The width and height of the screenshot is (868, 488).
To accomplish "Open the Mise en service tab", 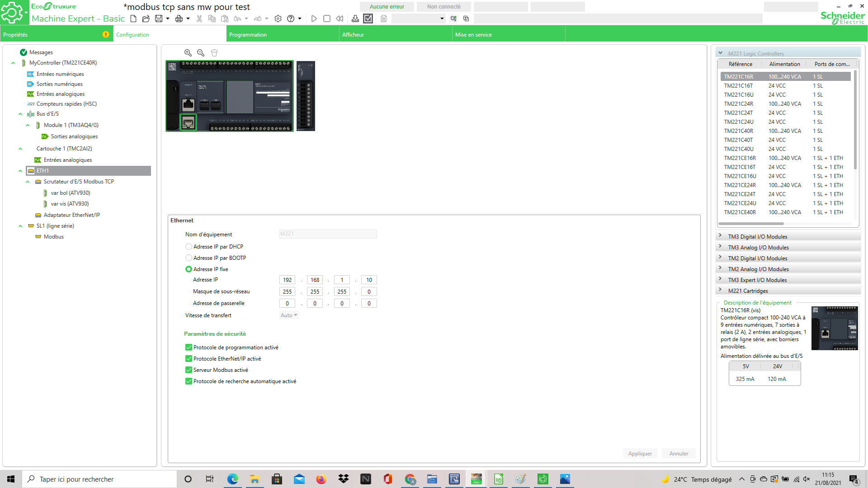I will click(x=473, y=35).
